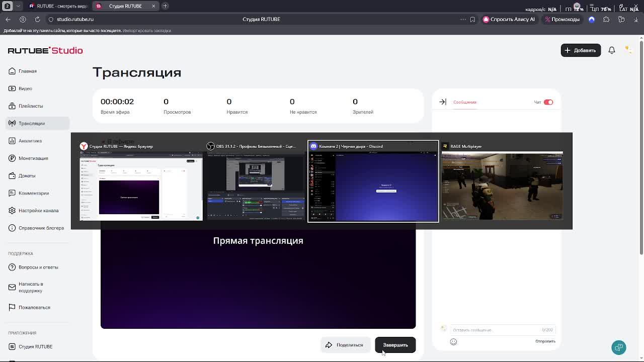Open the address bar three-dots menu

463,19
